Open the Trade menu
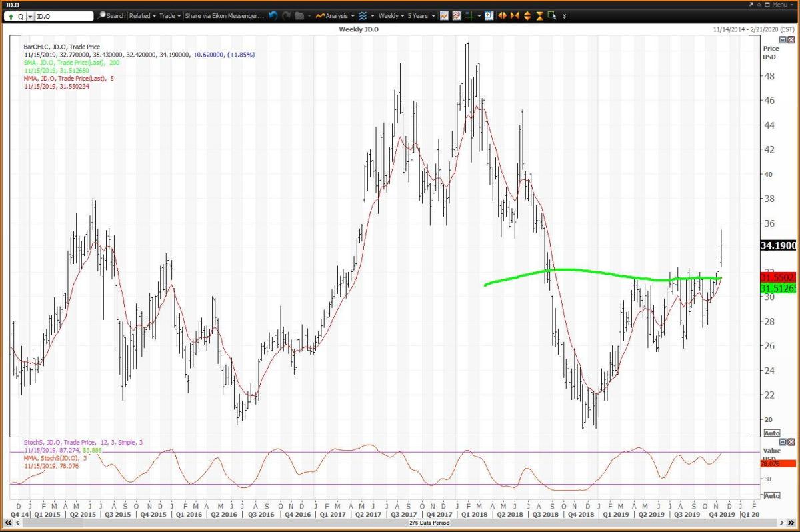Screen dimensions: 800x532 169,15
